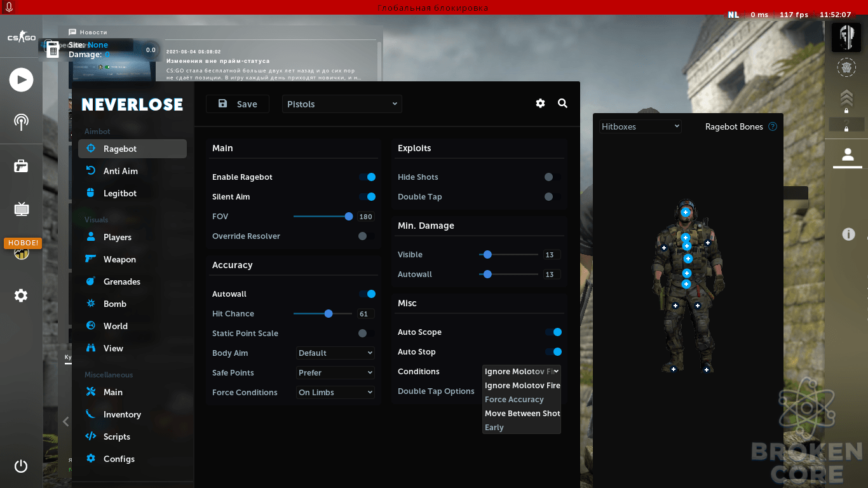
Task: Adjust the Visible min damage slider
Action: (508, 255)
